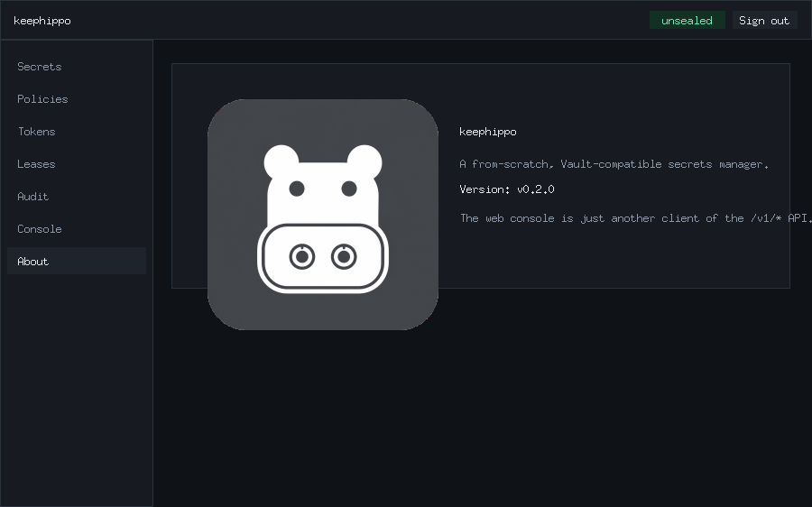Click the Vault-compatible secrets manager description
The image size is (812, 507).
[x=614, y=164]
